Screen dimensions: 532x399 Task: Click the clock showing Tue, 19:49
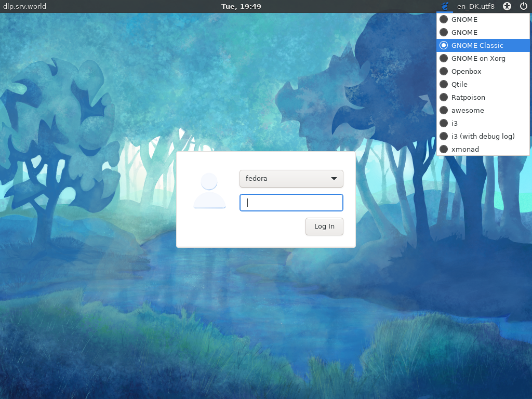pos(241,6)
